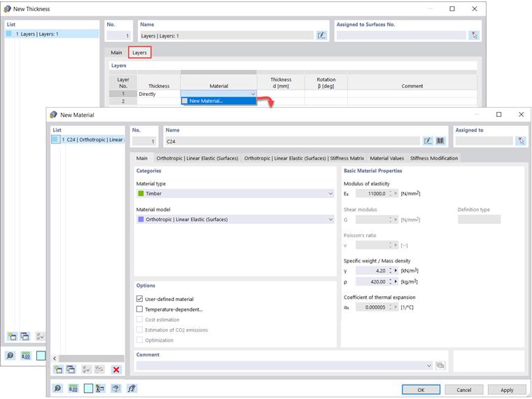Switch to Main tab in New Thickness
This screenshot has height=399, width=532.
point(116,52)
